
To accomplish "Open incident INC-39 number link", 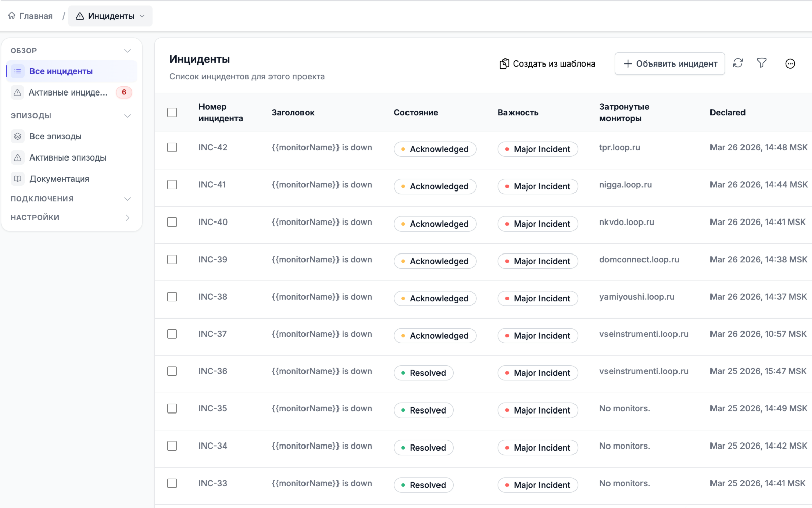I will 213,260.
